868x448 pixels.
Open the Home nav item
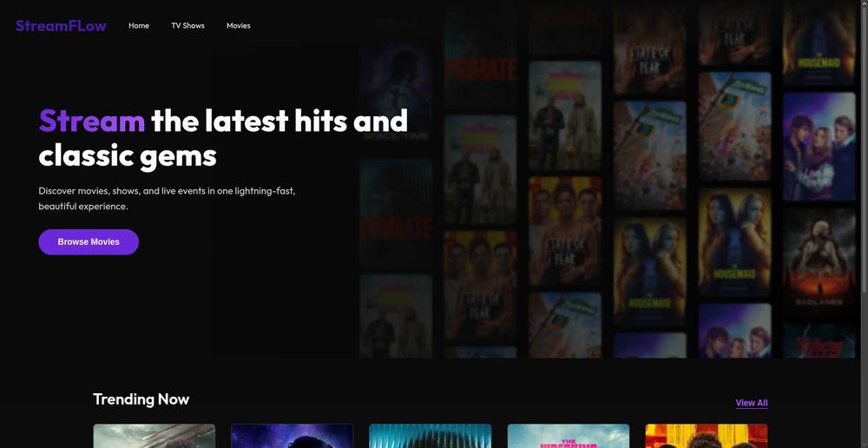pos(138,25)
